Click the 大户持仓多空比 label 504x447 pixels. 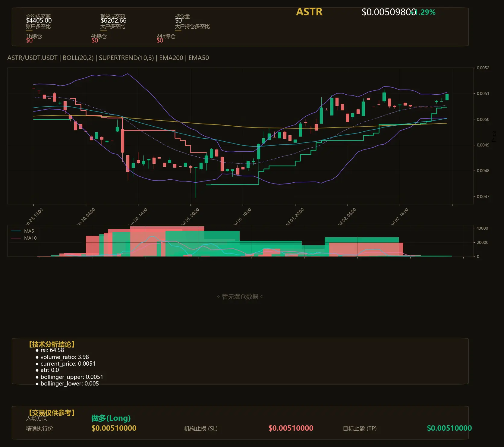192,26
